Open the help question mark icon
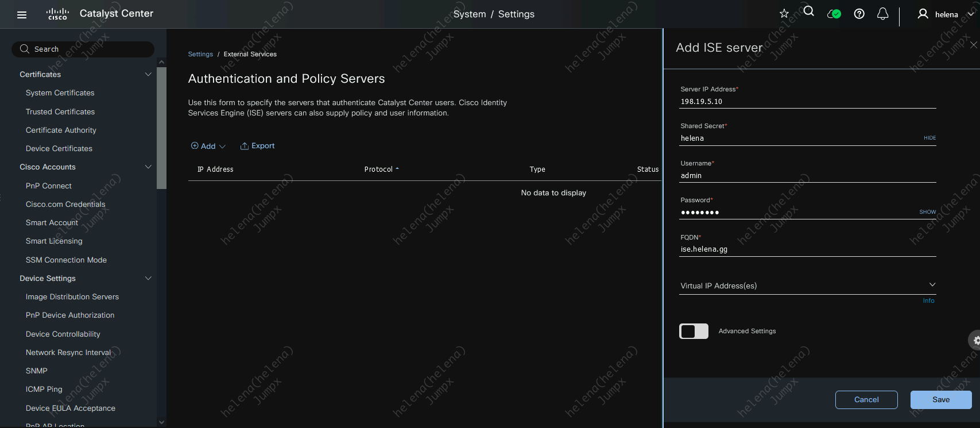980x428 pixels. click(x=859, y=14)
